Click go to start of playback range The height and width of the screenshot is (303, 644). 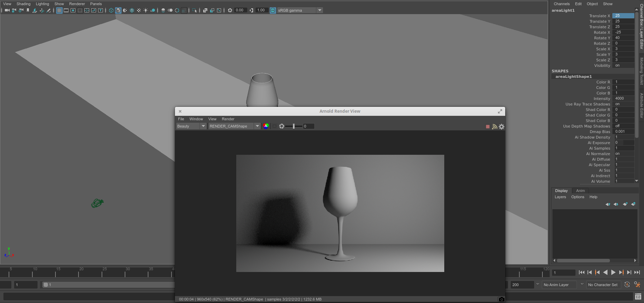click(x=581, y=272)
